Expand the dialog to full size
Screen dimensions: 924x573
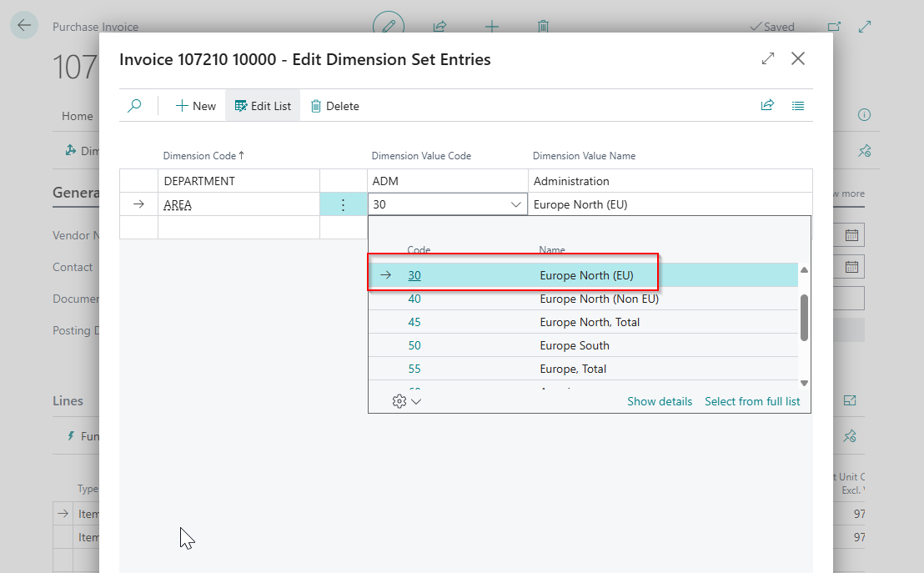(768, 59)
